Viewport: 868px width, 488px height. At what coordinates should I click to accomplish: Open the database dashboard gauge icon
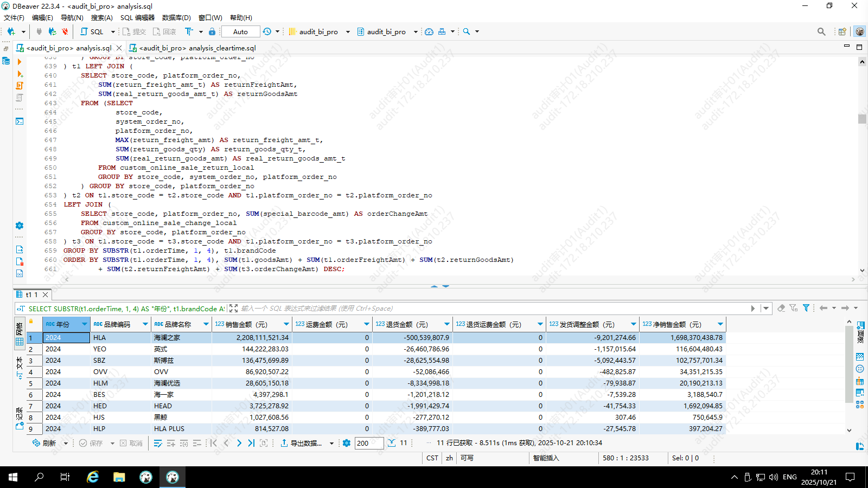429,31
